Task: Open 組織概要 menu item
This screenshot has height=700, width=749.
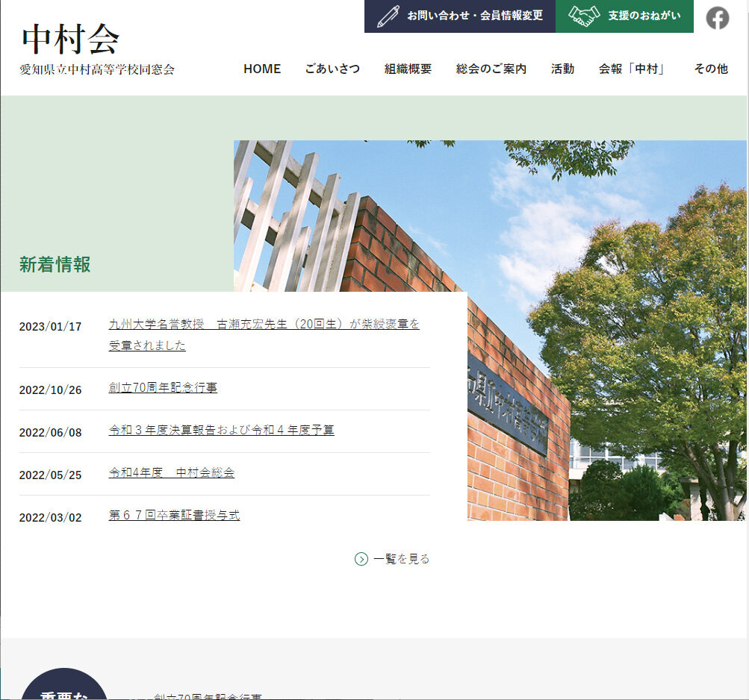Action: pyautogui.click(x=408, y=69)
